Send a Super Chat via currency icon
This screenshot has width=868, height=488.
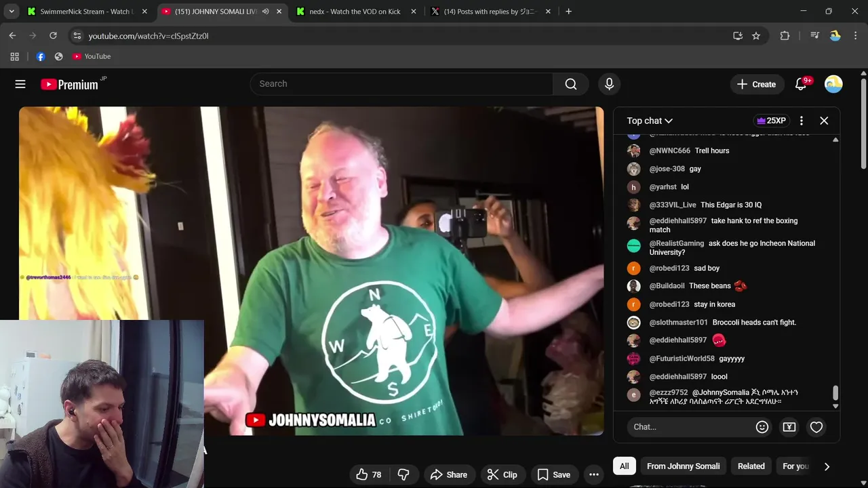789,427
